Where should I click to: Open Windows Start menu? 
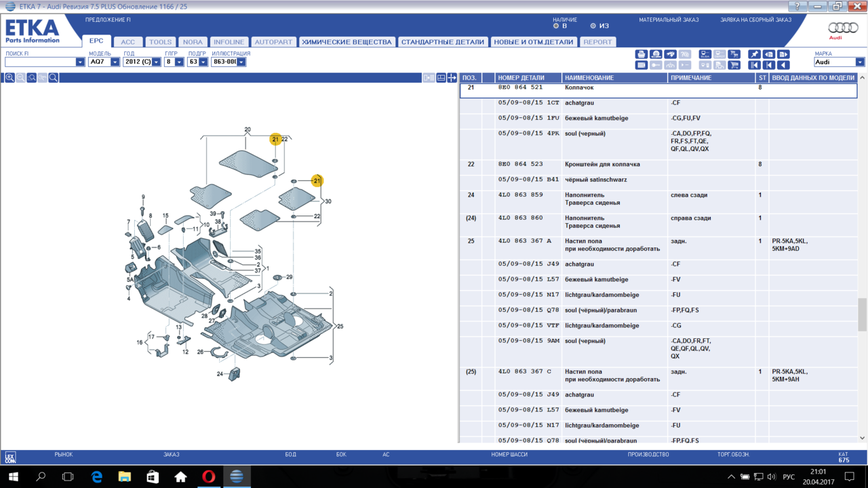click(x=13, y=476)
